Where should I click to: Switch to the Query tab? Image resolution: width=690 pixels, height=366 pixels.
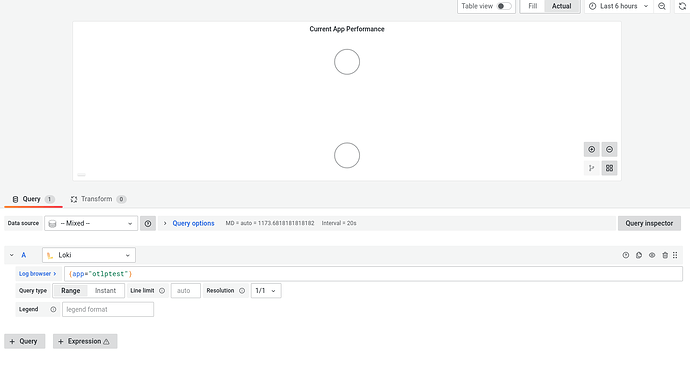tap(33, 199)
